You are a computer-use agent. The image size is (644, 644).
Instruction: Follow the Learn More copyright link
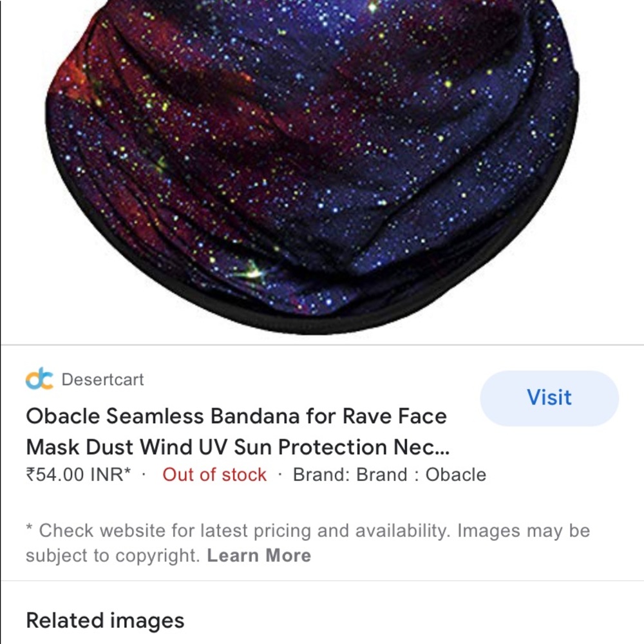pos(259,555)
